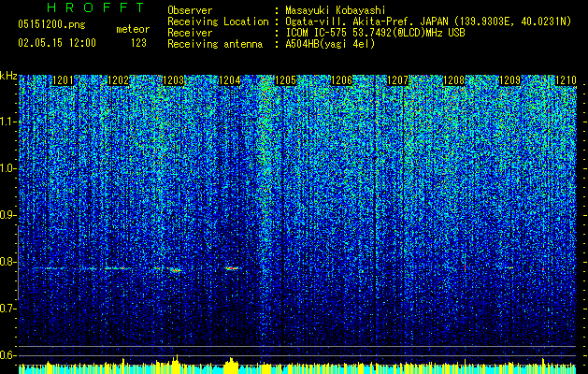The width and height of the screenshot is (588, 374).
Task: Click the meteor count 123
Action: [x=138, y=43]
